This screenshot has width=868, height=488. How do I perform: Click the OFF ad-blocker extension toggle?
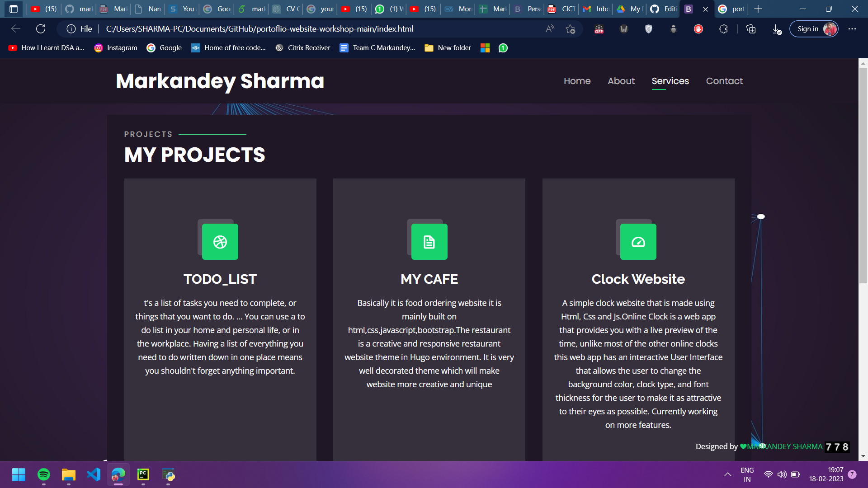[599, 28]
